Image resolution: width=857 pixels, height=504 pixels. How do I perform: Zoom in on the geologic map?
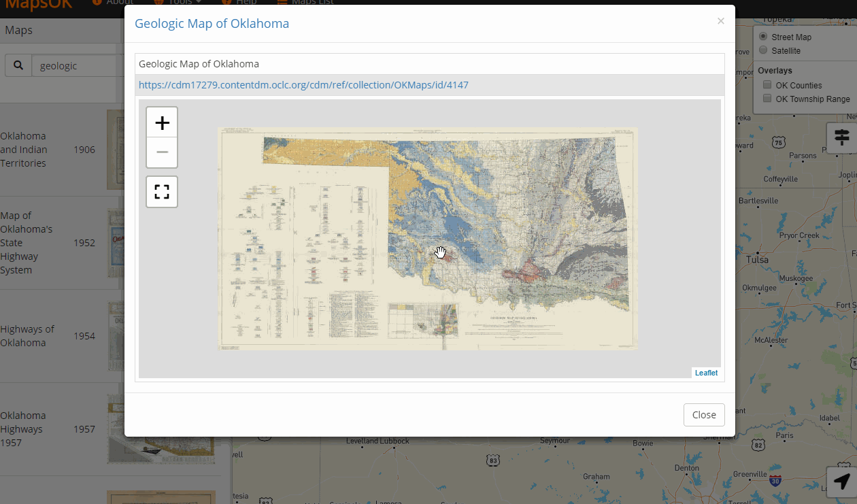(x=162, y=122)
